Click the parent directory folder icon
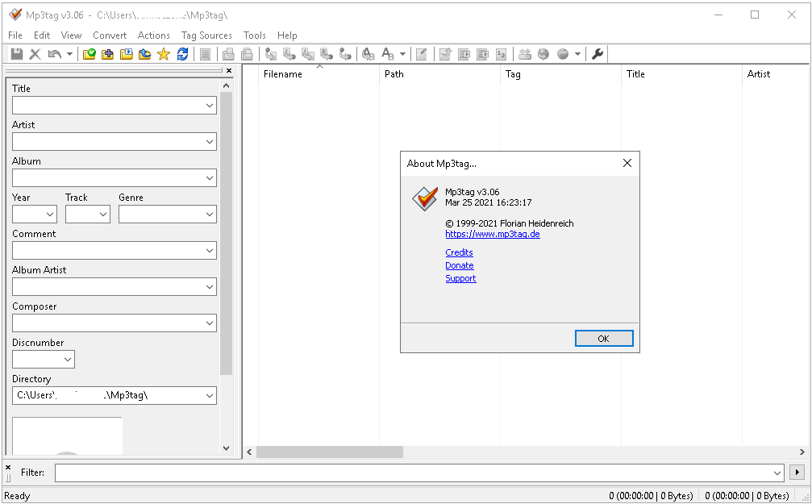The image size is (812, 504). (145, 54)
